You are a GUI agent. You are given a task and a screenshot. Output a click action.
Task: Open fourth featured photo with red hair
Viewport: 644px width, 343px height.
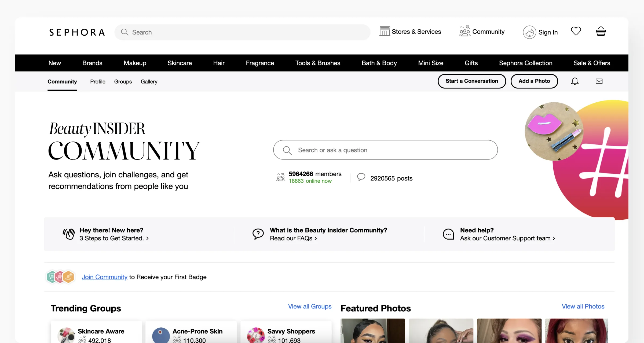click(576, 331)
